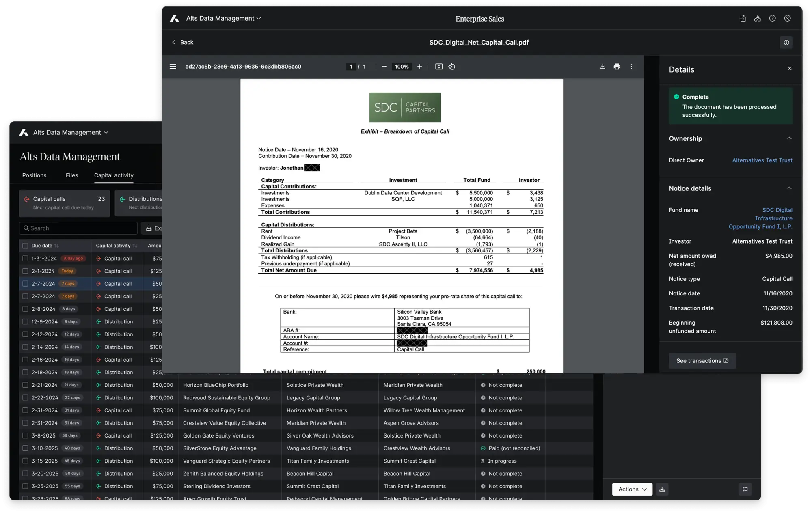The height and width of the screenshot is (513, 812).
Task: Check the 2-8-2024 row checkbox
Action: coord(25,309)
